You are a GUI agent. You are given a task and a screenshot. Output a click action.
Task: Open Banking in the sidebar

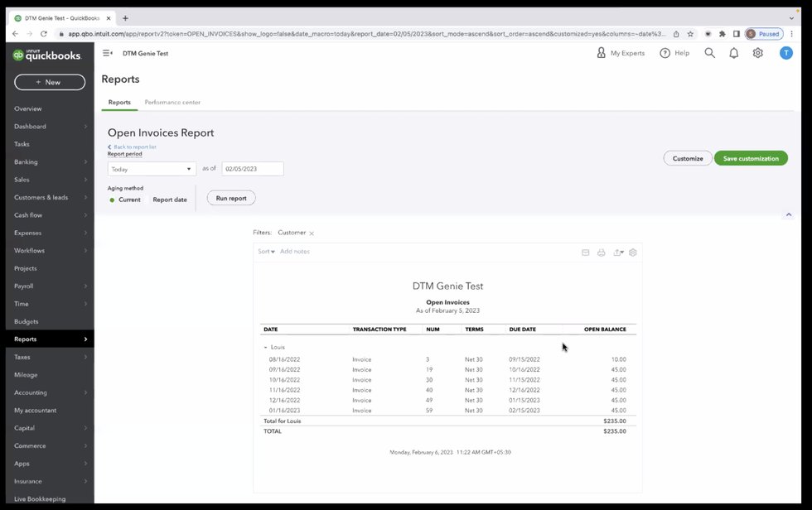(27, 161)
